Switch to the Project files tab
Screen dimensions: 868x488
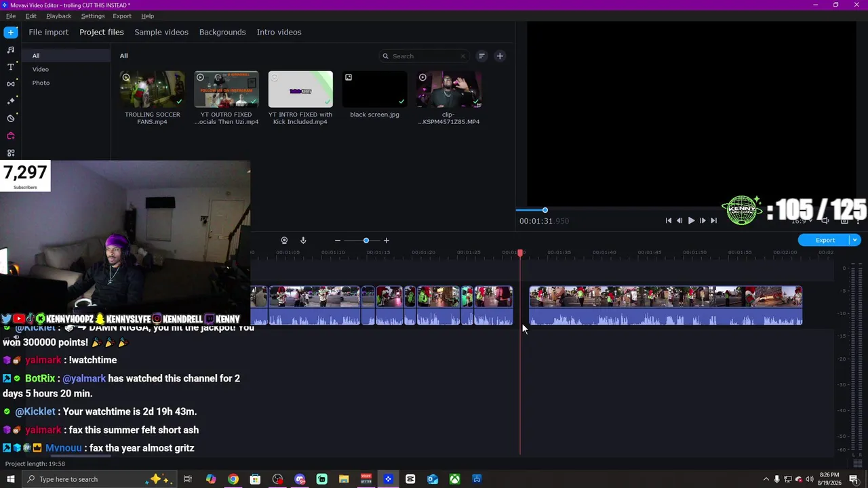[x=102, y=32]
